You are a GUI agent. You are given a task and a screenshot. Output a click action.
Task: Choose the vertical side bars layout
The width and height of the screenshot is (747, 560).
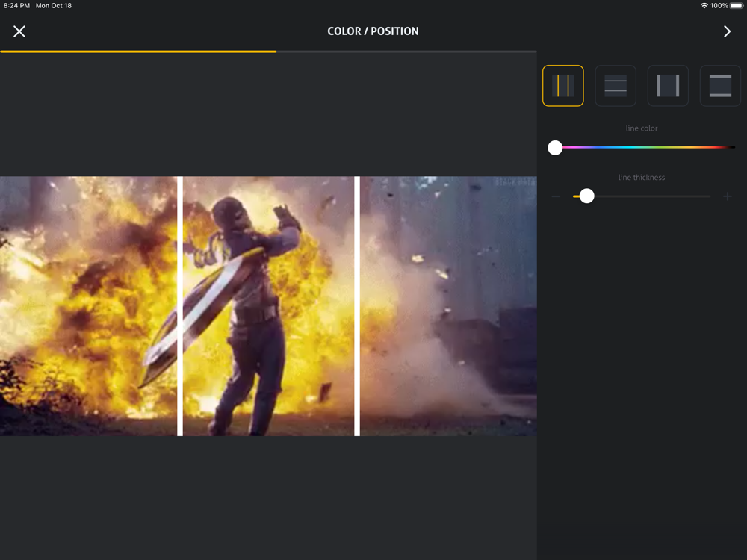(668, 86)
